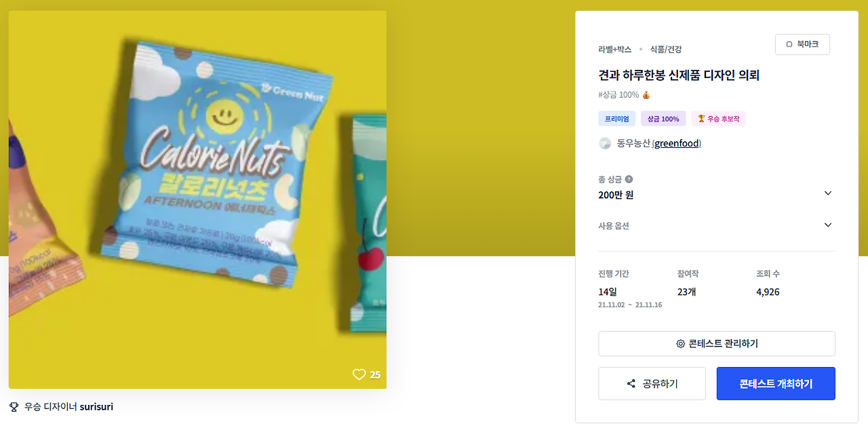868x428 pixels.
Task: Click the trophy icon beside winning designer
Action: click(14, 407)
